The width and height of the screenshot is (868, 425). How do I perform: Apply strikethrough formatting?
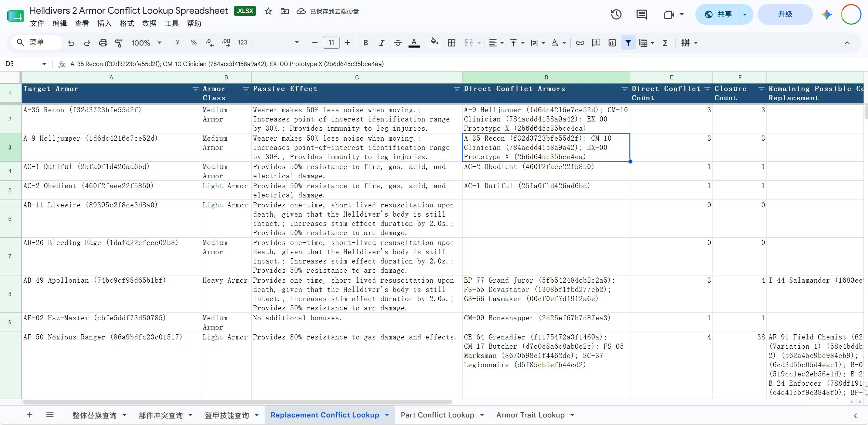pyautogui.click(x=398, y=43)
